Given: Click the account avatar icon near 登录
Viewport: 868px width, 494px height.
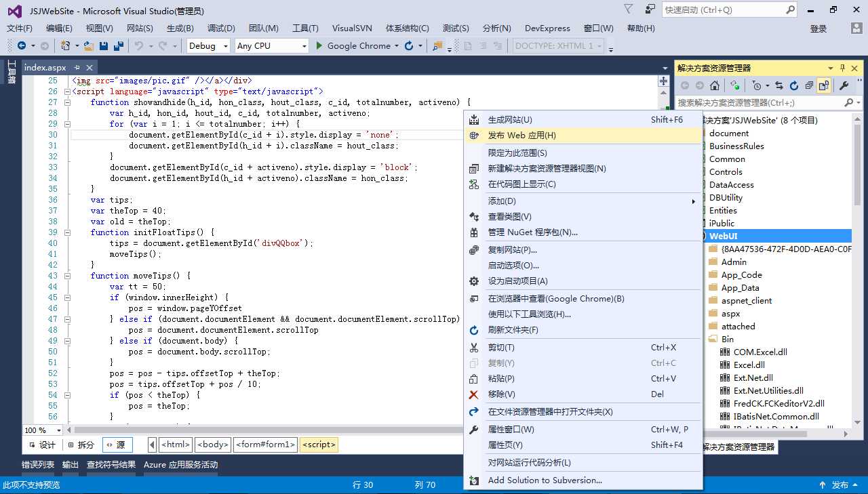Looking at the screenshot, I should click(857, 28).
